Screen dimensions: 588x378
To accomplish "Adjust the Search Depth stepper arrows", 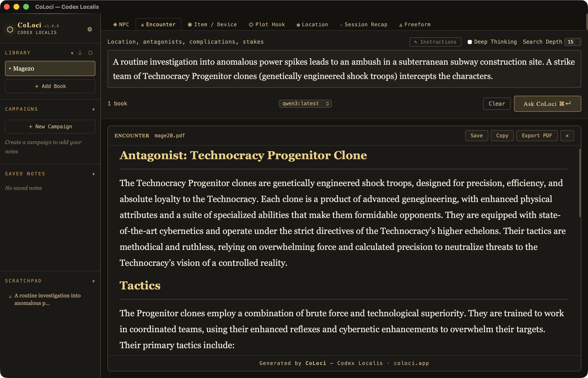I will (x=577, y=42).
